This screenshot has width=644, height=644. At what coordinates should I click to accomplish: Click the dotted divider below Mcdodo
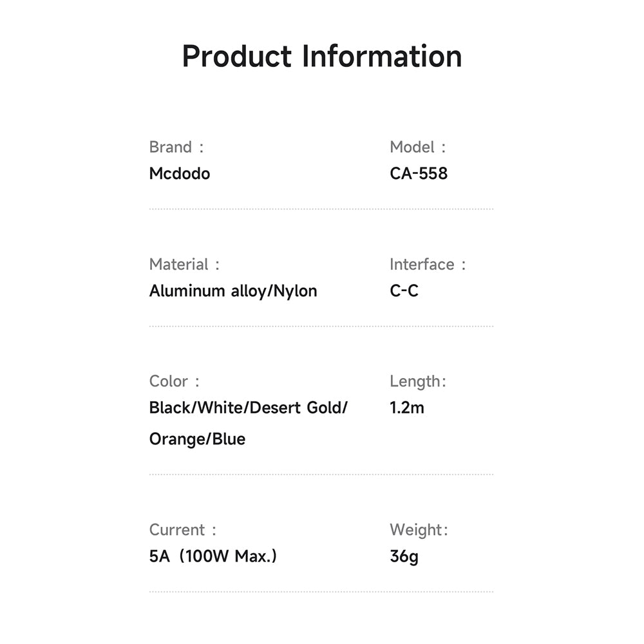pyautogui.click(x=321, y=209)
